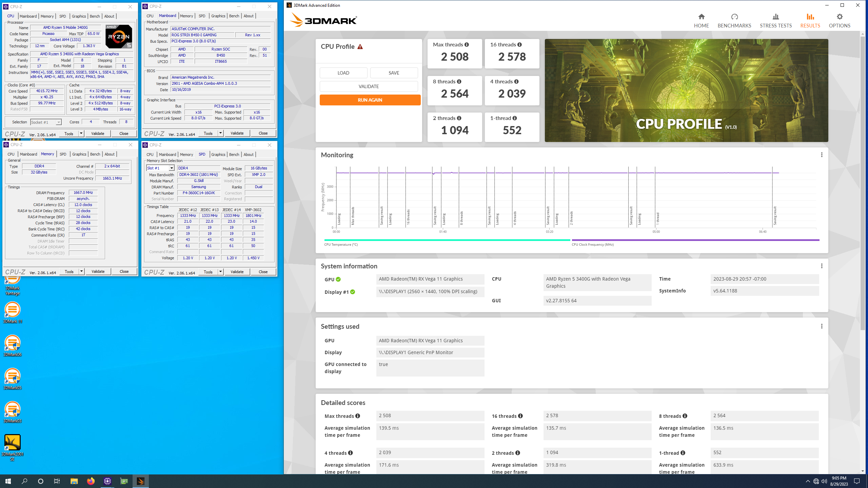Open the Settings used three-dot menu

click(822, 326)
